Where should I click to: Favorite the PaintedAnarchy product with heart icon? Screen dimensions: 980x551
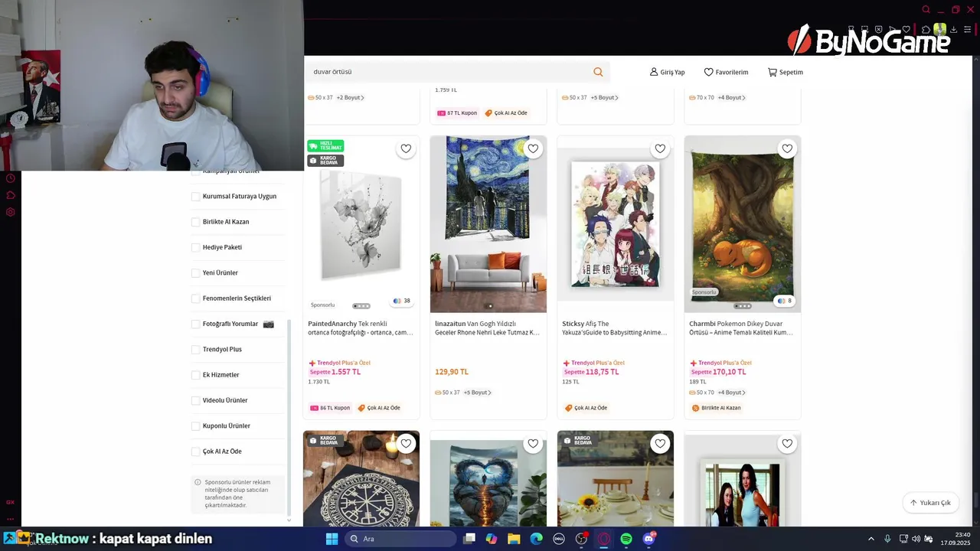(406, 148)
